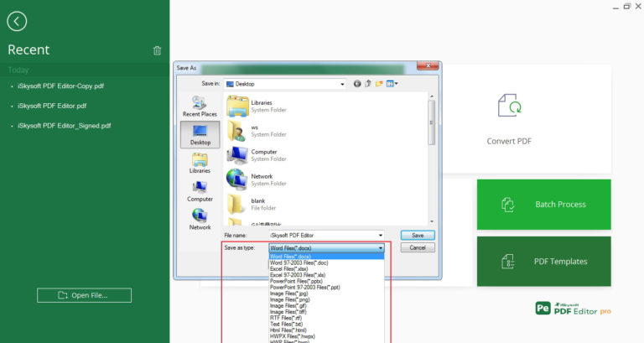644x343 pixels.
Task: Click file list scrollbar up arrow
Action: coord(431,96)
